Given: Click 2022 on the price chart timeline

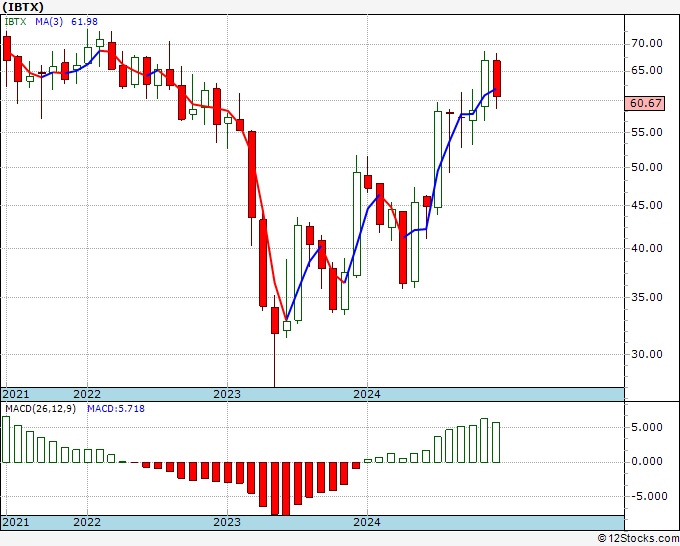Looking at the screenshot, I should coord(87,394).
